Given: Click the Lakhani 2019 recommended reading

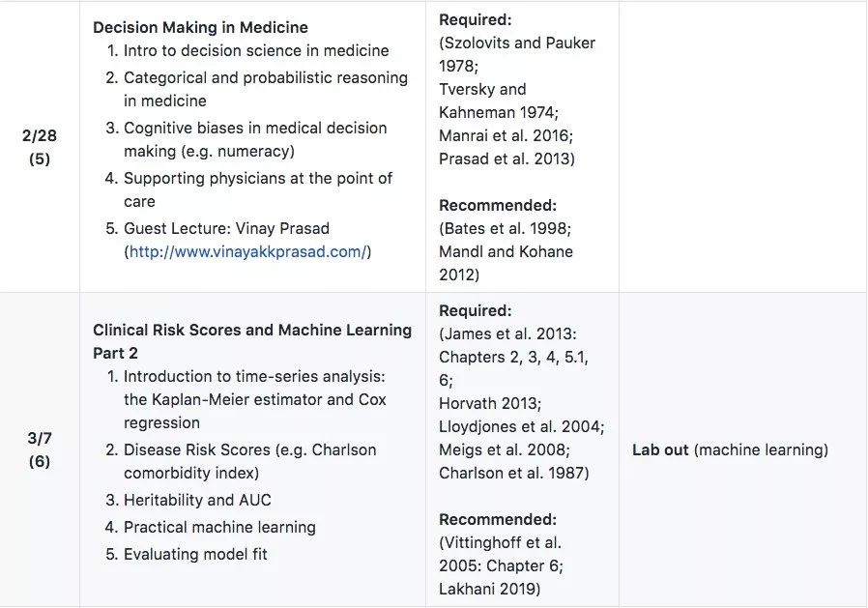Looking at the screenshot, I should coord(490,589).
